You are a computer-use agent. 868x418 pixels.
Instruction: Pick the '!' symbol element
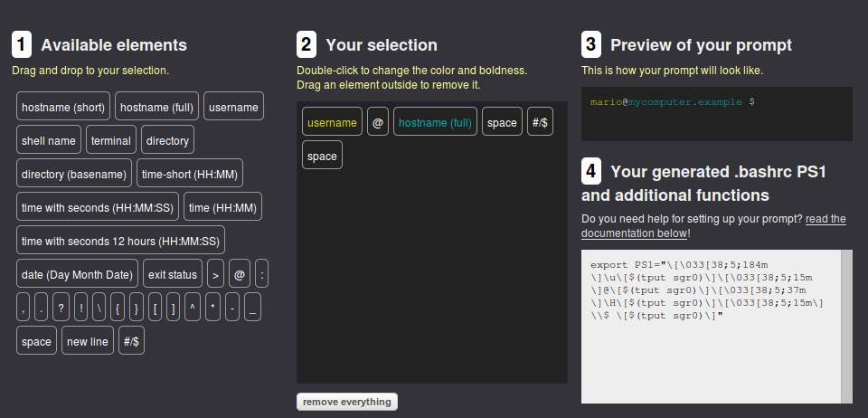click(80, 308)
